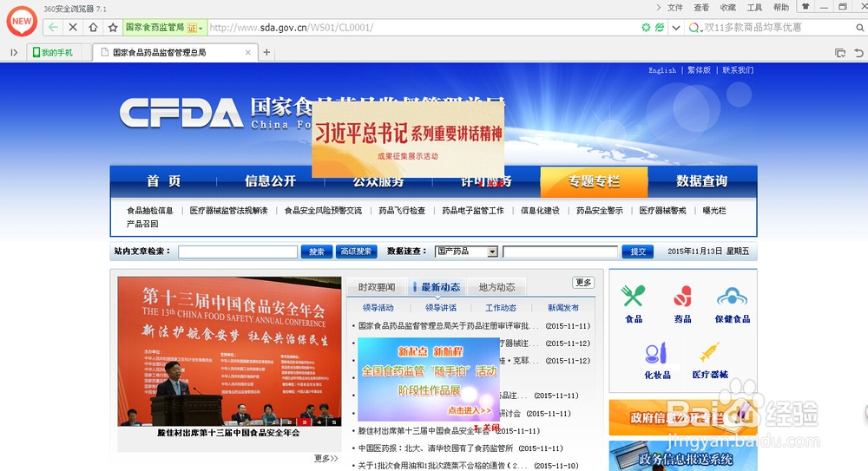The height and width of the screenshot is (471, 868).
Task: Open the sidebar toggle icon left of tabs
Action: (14, 53)
